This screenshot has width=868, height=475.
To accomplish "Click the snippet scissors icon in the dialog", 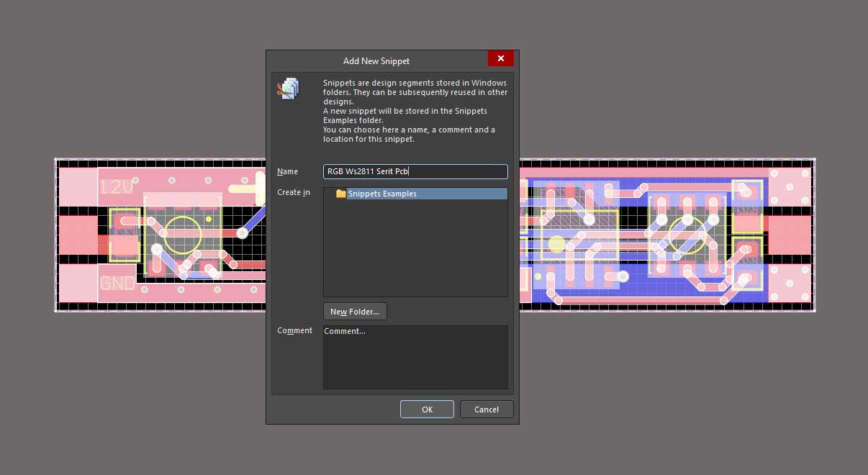I will [288, 89].
